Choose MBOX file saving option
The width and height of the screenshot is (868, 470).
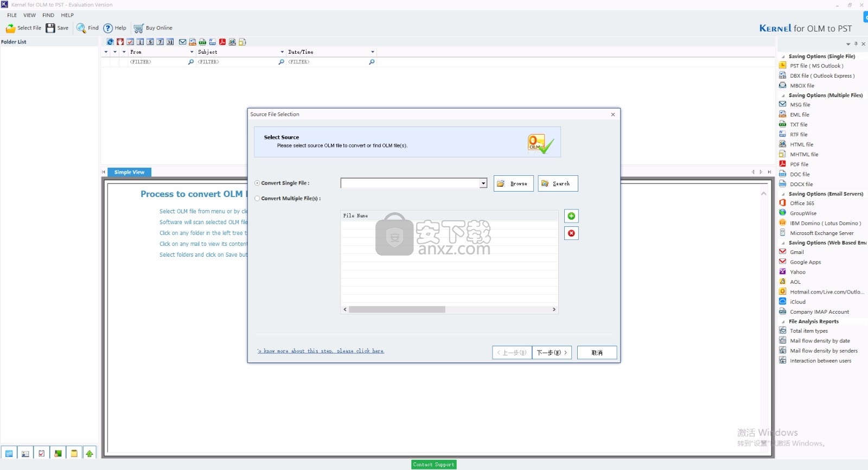[x=802, y=86]
